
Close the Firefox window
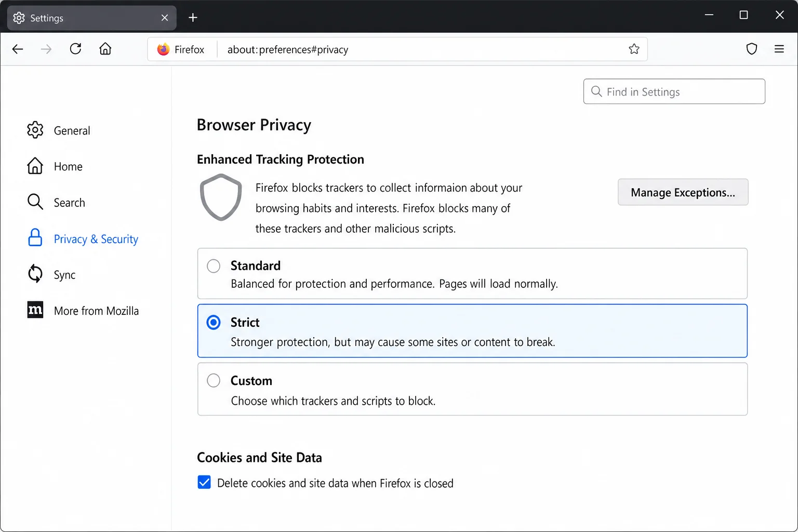pos(779,15)
